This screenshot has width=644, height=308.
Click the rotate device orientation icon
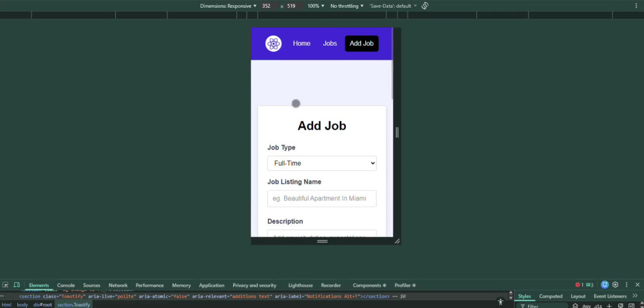[x=425, y=6]
